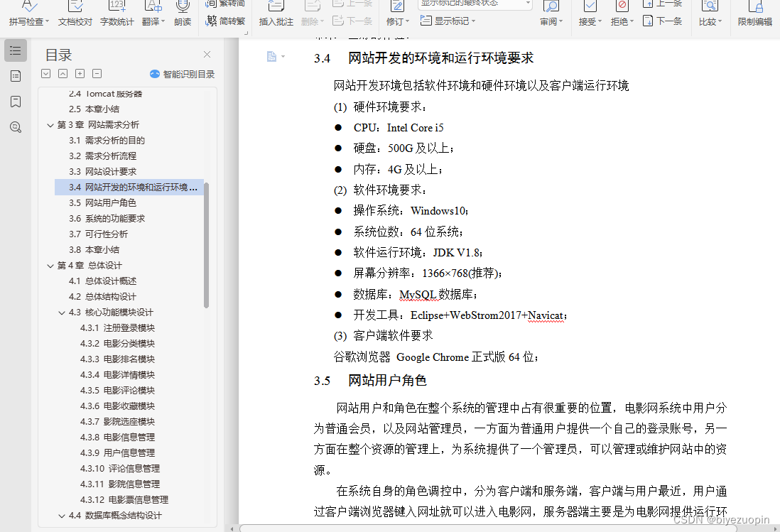Jump to 3.7 可行性分析
This screenshot has width=780, height=532.
point(99,234)
